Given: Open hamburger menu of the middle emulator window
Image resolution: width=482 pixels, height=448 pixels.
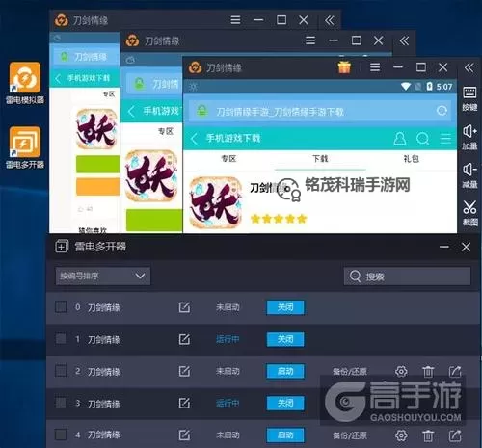Looking at the screenshot, I should tap(310, 40).
